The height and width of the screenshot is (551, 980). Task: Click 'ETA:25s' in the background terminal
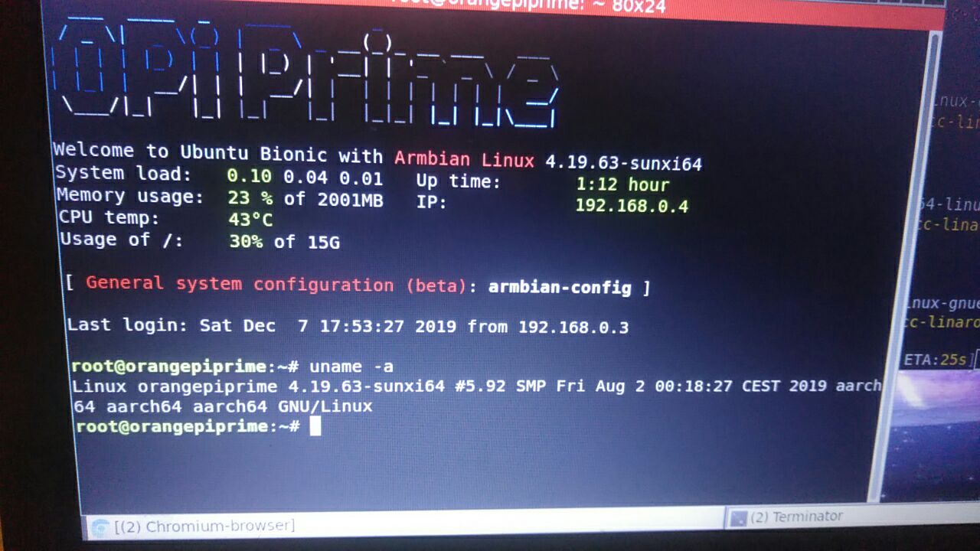(935, 359)
